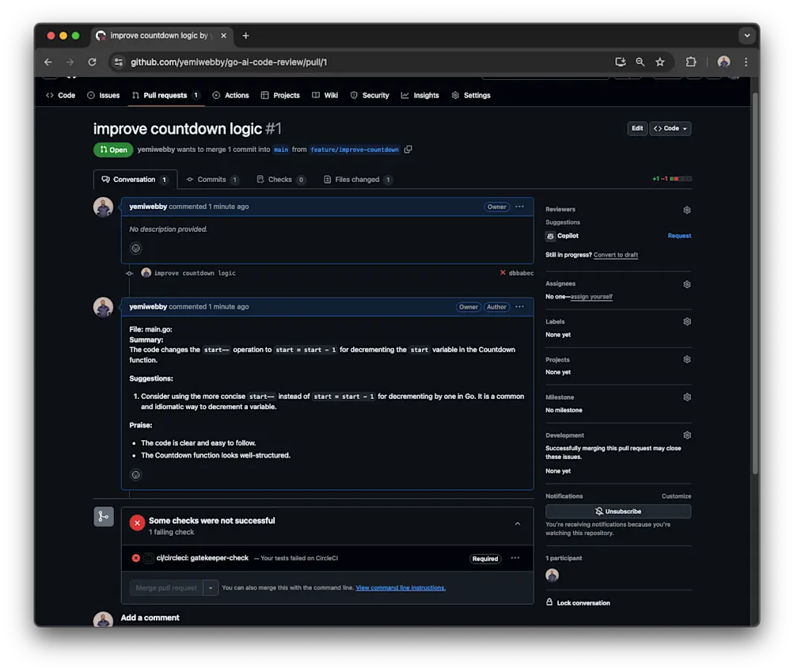
Task: Expand the merge pull request options arrow
Action: click(210, 587)
